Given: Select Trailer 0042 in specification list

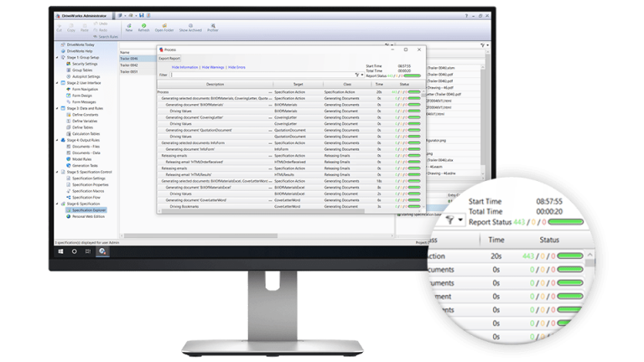Looking at the screenshot, I should coord(128,65).
